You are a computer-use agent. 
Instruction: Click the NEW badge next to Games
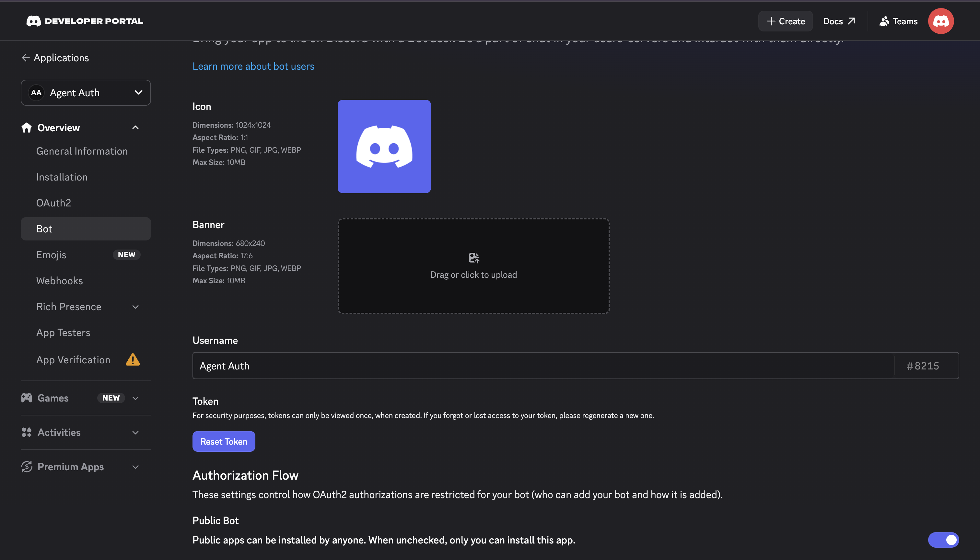111,398
